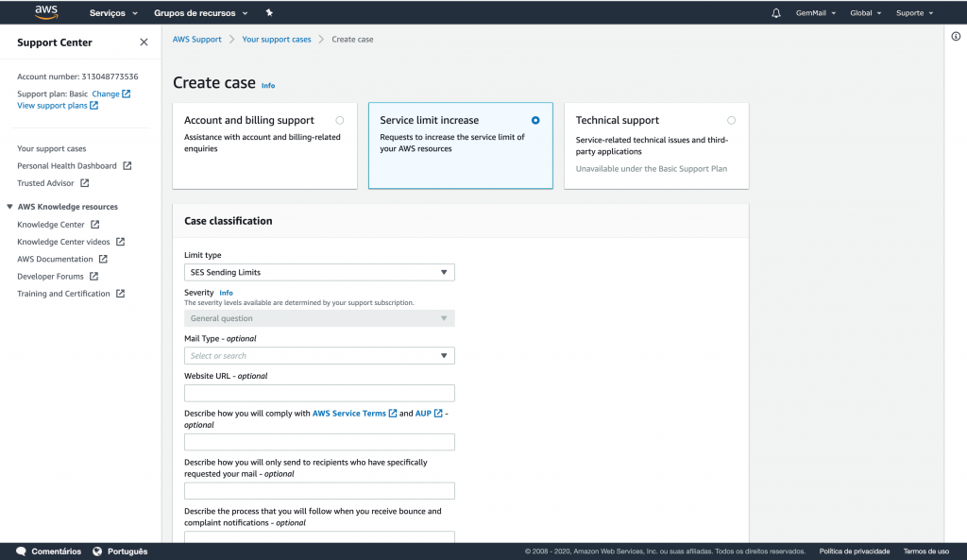Open AWS Documentation
This screenshot has width=967, height=560.
tap(55, 259)
